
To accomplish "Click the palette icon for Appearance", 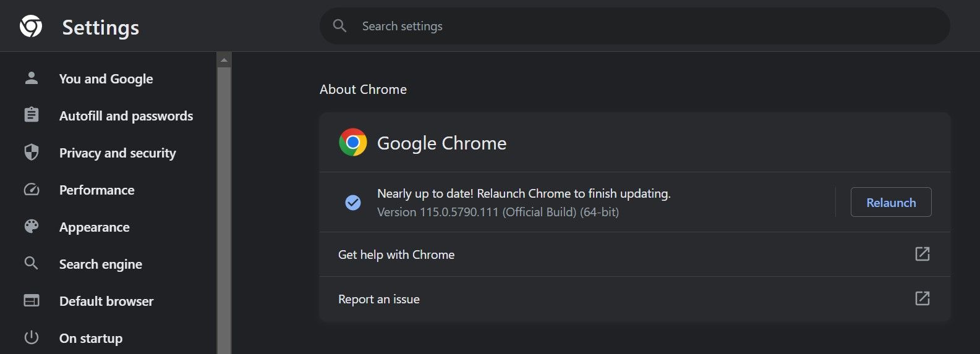I will pos(31,227).
